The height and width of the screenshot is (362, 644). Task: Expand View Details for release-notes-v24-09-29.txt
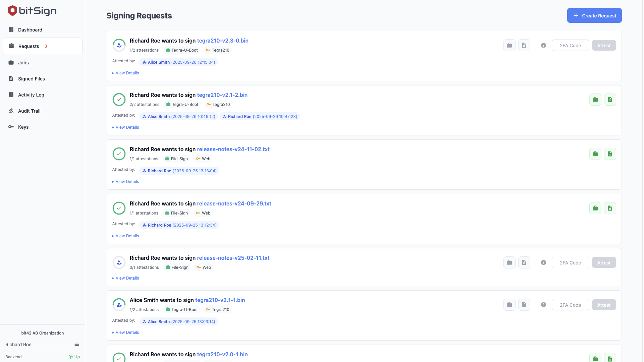click(125, 236)
